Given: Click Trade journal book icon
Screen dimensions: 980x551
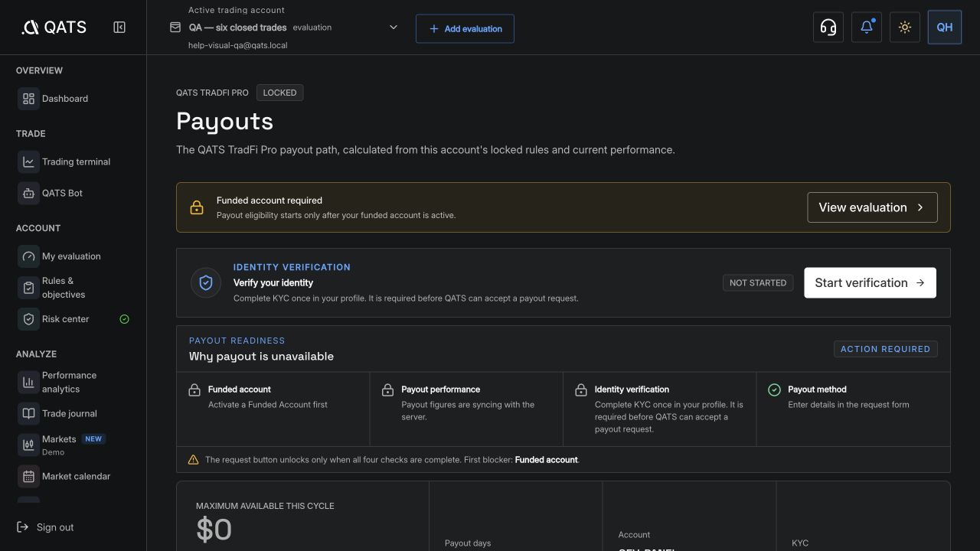Looking at the screenshot, I should [28, 413].
